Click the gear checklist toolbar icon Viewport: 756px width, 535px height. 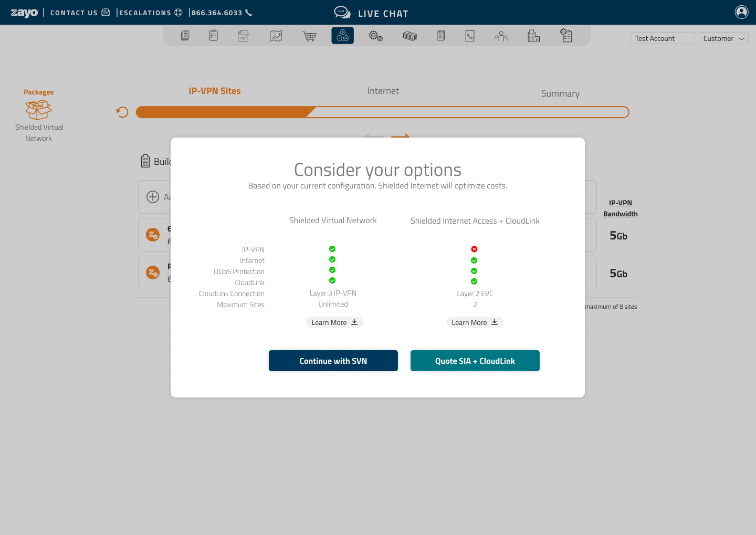[x=566, y=36]
